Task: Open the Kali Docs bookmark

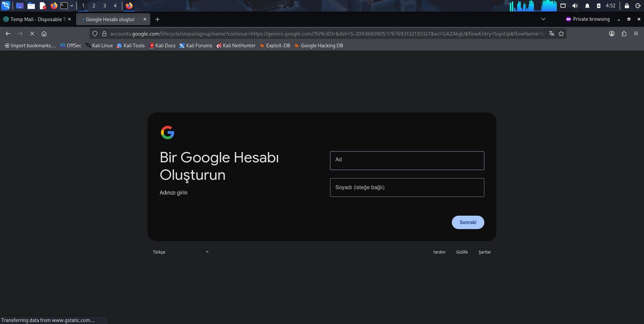Action: (x=163, y=46)
